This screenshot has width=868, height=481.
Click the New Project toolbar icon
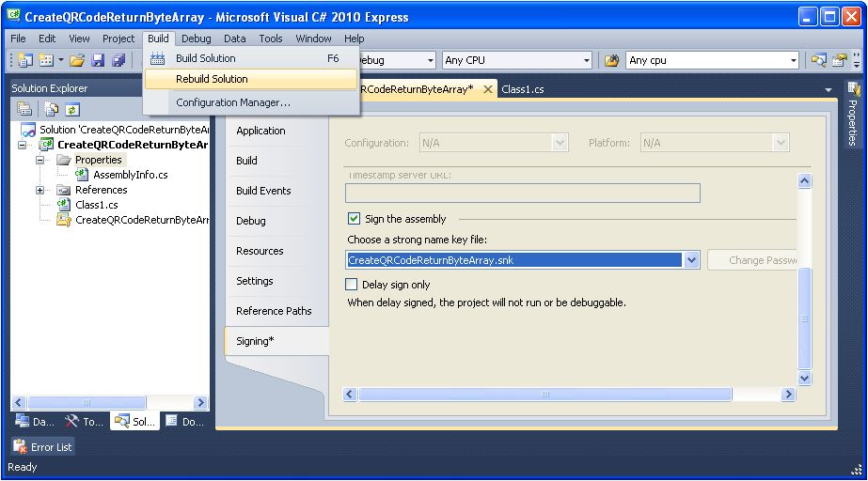tap(24, 60)
